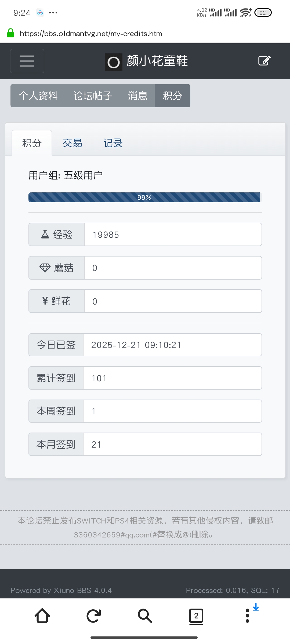The image size is (290, 644).
Task: Open the 论坛帖子 tab
Action: [93, 96]
